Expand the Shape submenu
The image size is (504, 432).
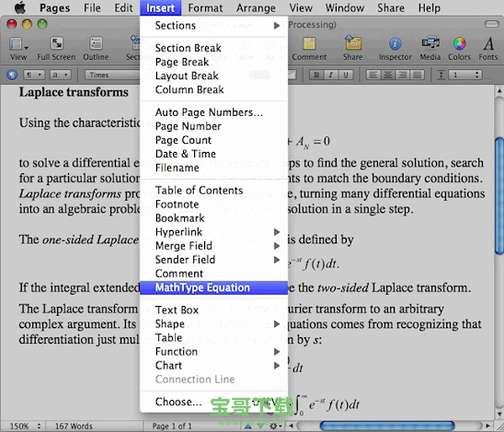click(x=214, y=324)
